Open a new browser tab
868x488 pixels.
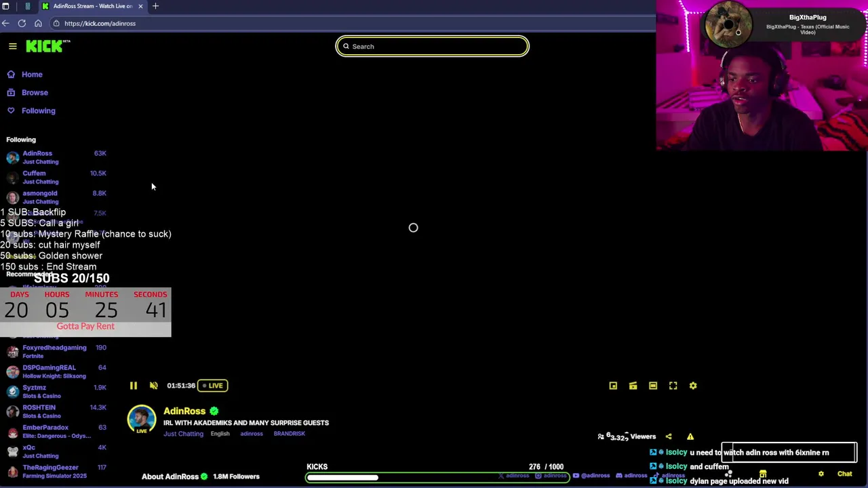155,6
